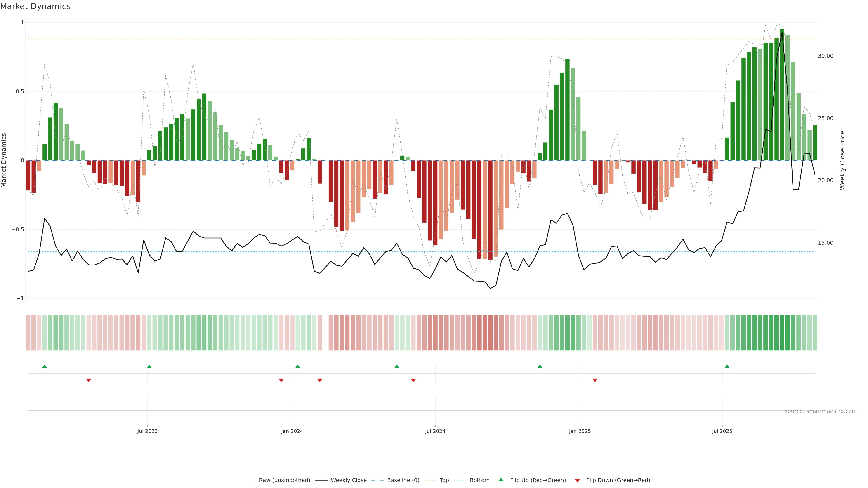Hide the Top threshold legend series
Image resolution: width=868 pixels, height=488 pixels.
(444, 480)
